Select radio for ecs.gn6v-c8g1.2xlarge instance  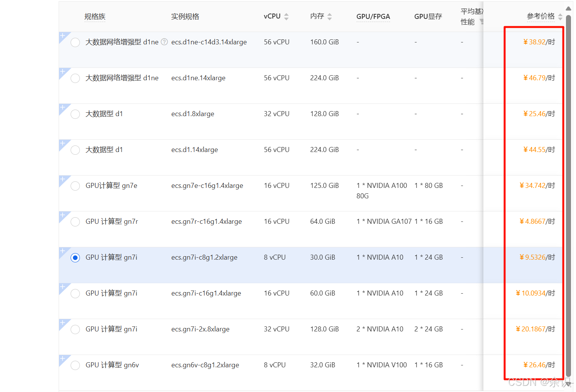[x=75, y=365]
